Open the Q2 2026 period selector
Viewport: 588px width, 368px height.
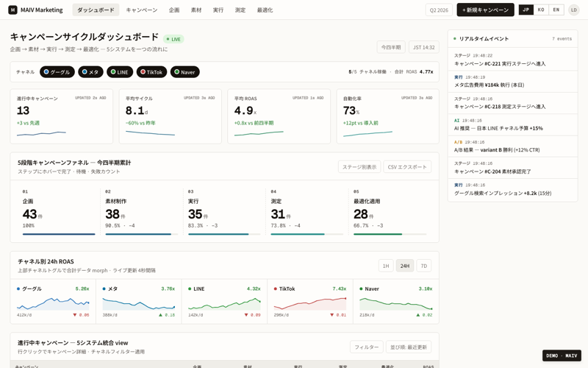click(439, 10)
